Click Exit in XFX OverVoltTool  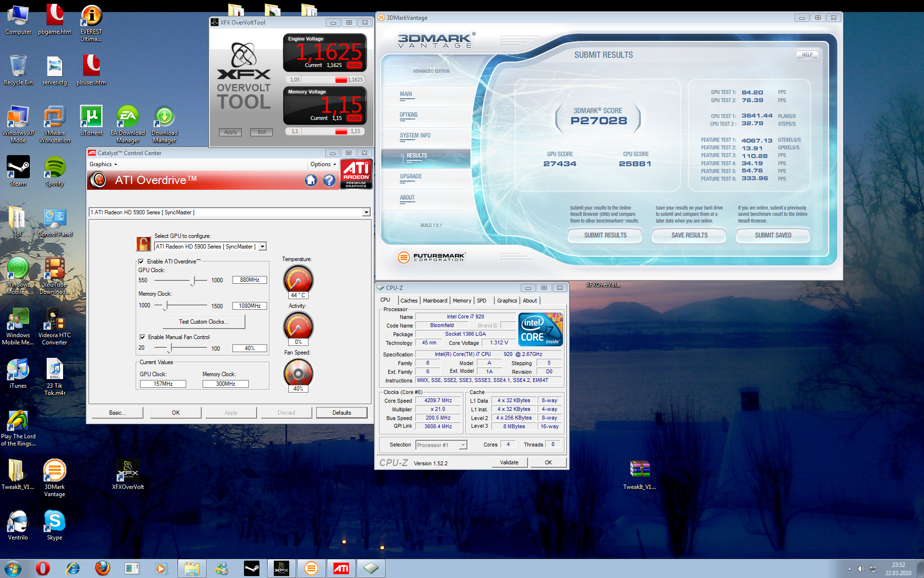click(x=261, y=132)
